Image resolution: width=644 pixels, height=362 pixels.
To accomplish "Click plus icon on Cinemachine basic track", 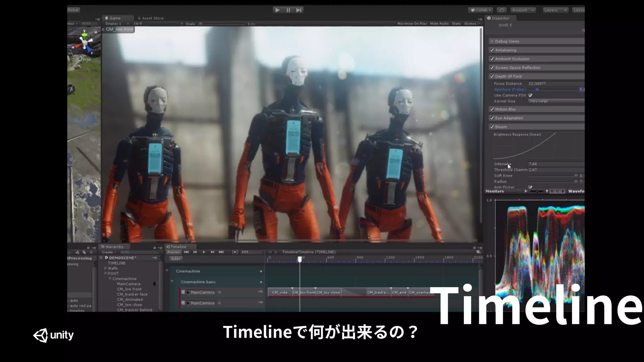I will tap(261, 282).
